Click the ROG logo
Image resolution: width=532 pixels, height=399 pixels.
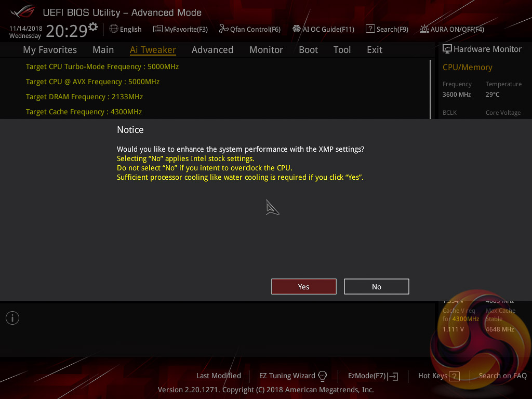tap(23, 11)
